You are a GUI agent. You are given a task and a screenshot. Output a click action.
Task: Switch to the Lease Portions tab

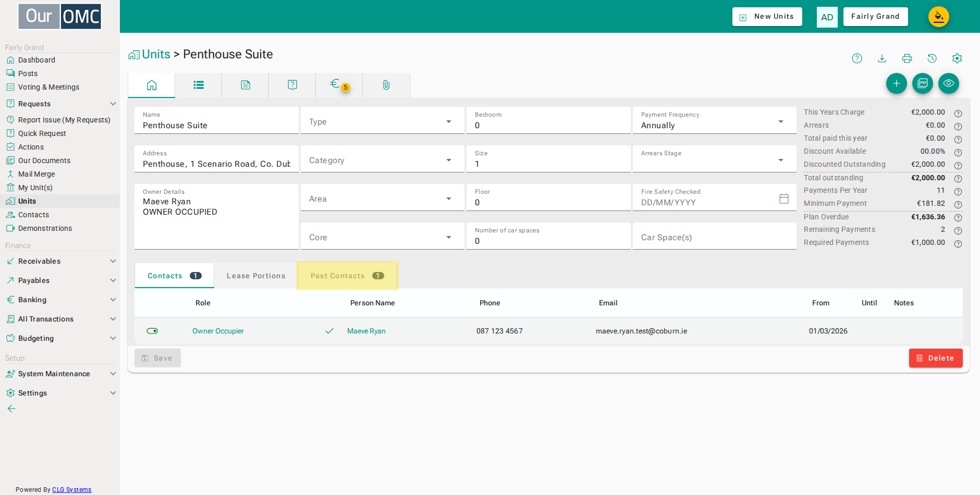point(256,276)
